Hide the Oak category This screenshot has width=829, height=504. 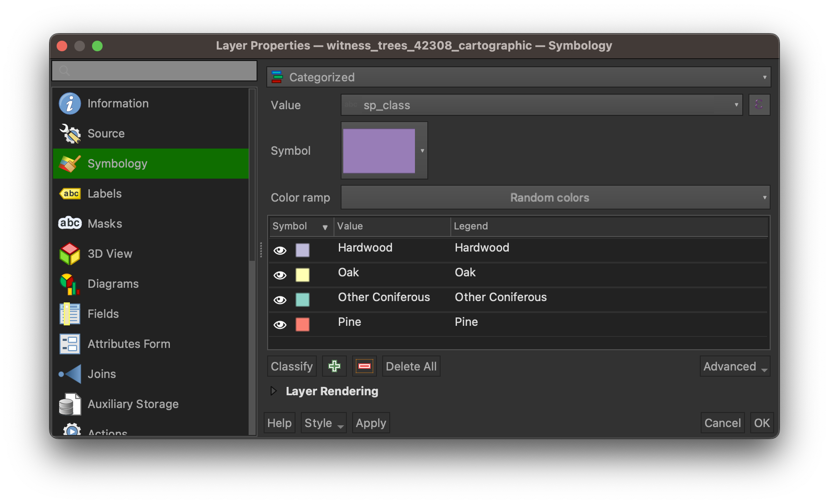click(x=280, y=275)
